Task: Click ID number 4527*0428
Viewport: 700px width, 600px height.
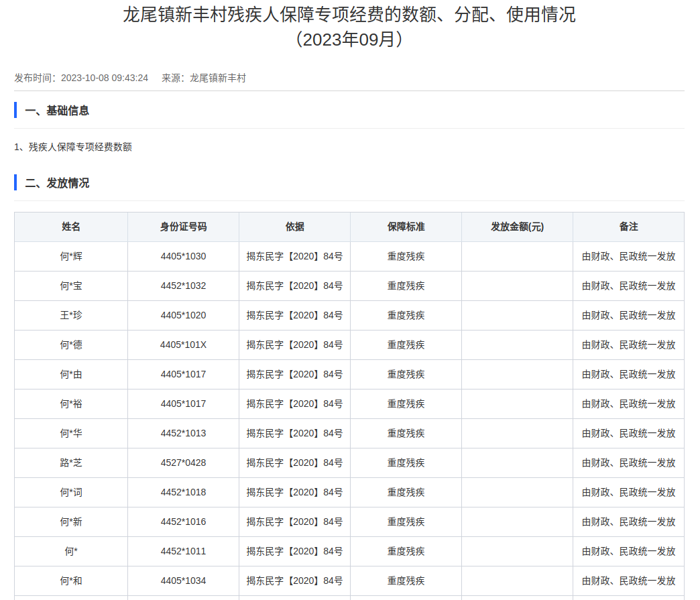Action: coord(184,463)
